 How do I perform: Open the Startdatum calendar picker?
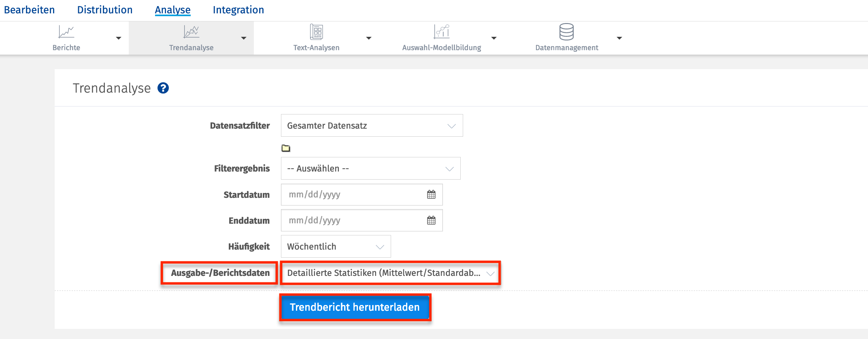pyautogui.click(x=431, y=195)
